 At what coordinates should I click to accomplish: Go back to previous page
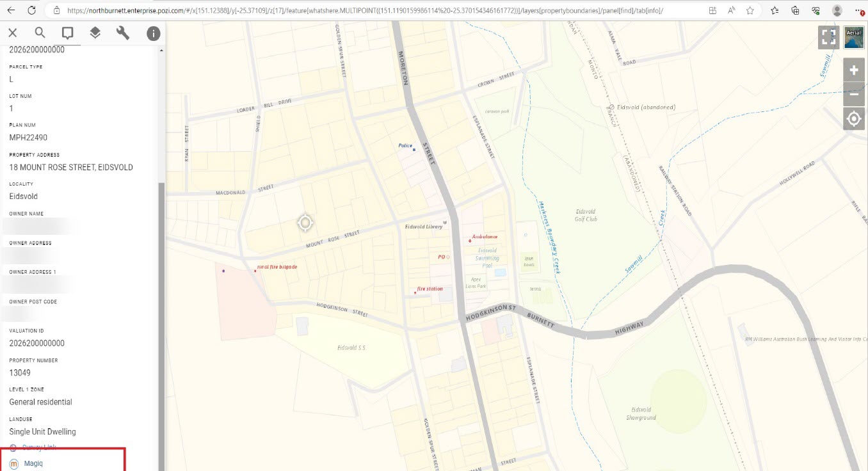(x=11, y=10)
